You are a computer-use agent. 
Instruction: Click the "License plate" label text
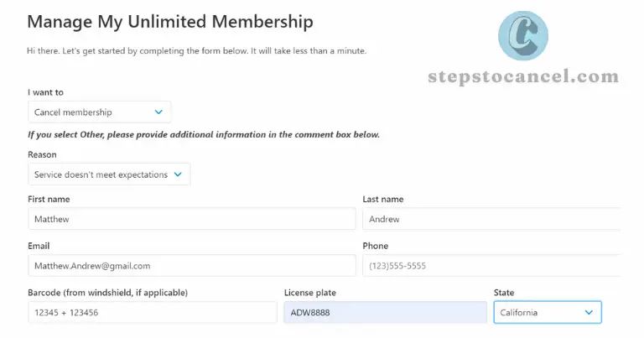310,293
